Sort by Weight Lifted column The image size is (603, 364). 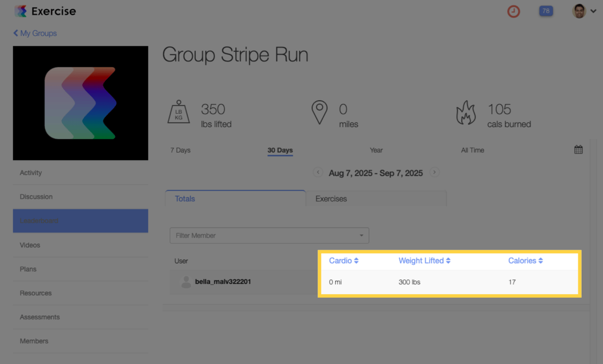coord(424,261)
